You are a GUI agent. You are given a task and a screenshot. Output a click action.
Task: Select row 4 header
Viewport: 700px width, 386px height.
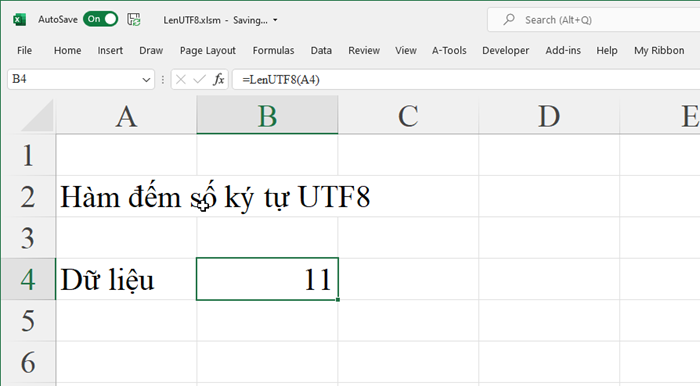[28, 279]
